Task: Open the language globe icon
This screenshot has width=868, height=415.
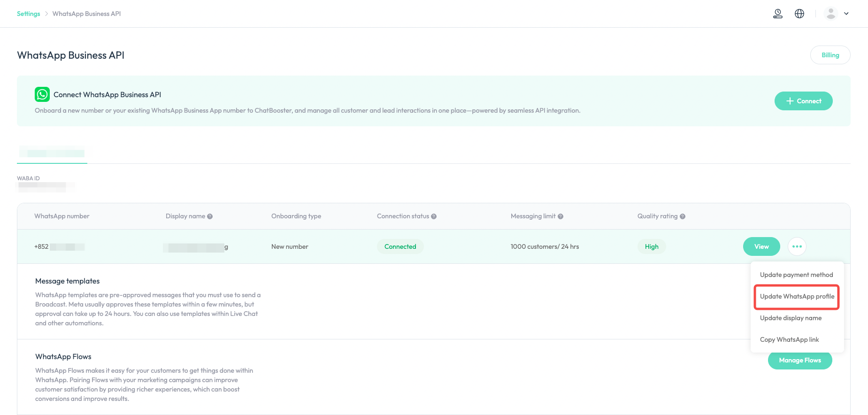Action: [799, 14]
